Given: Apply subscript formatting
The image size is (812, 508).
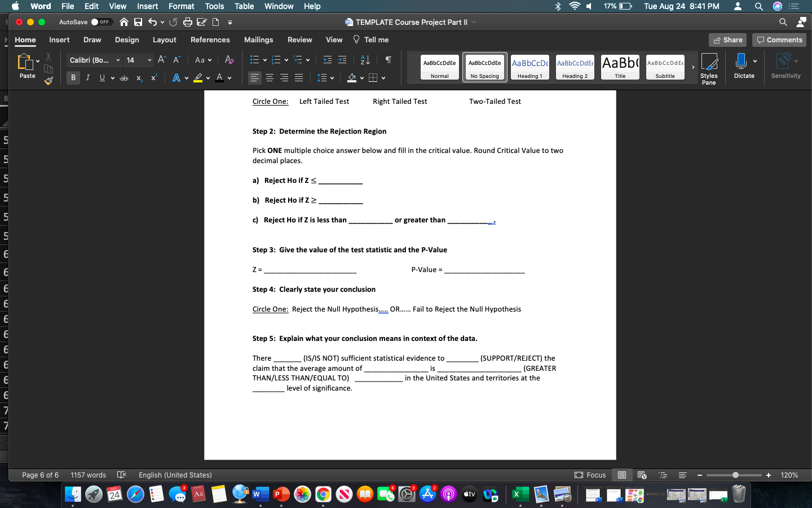Looking at the screenshot, I should coord(139,78).
